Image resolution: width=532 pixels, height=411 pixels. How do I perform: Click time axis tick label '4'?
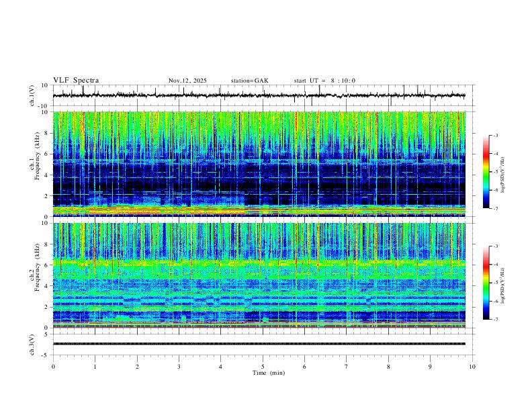[220, 367]
